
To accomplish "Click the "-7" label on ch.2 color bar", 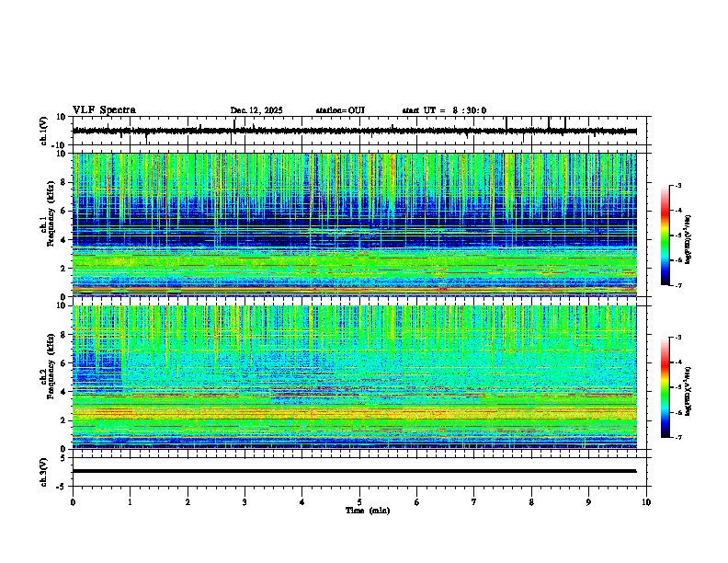I will point(678,437).
